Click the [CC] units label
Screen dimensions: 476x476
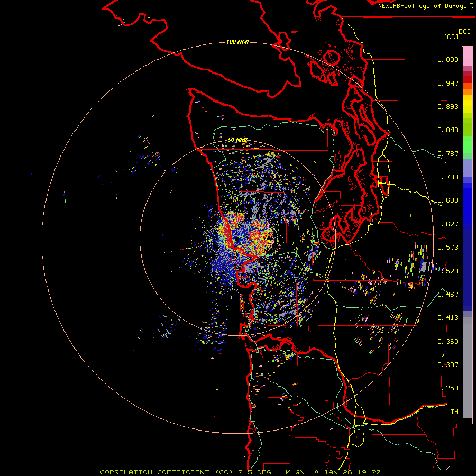[x=451, y=36]
